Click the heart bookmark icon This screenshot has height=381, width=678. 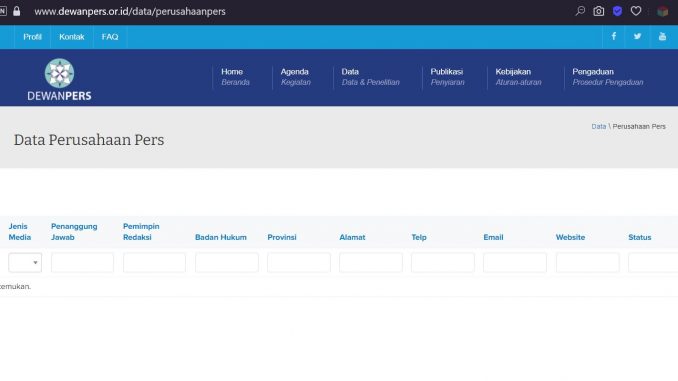[x=636, y=11]
